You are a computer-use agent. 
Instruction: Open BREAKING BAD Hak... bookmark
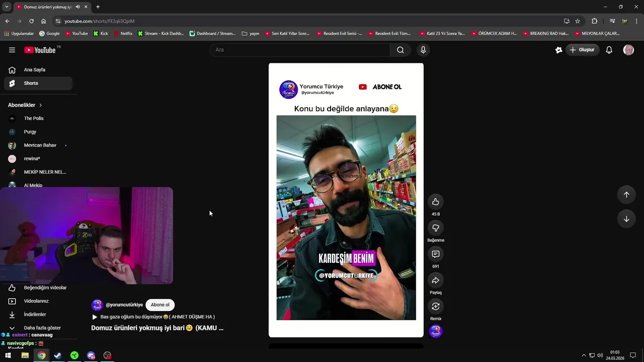pyautogui.click(x=546, y=34)
